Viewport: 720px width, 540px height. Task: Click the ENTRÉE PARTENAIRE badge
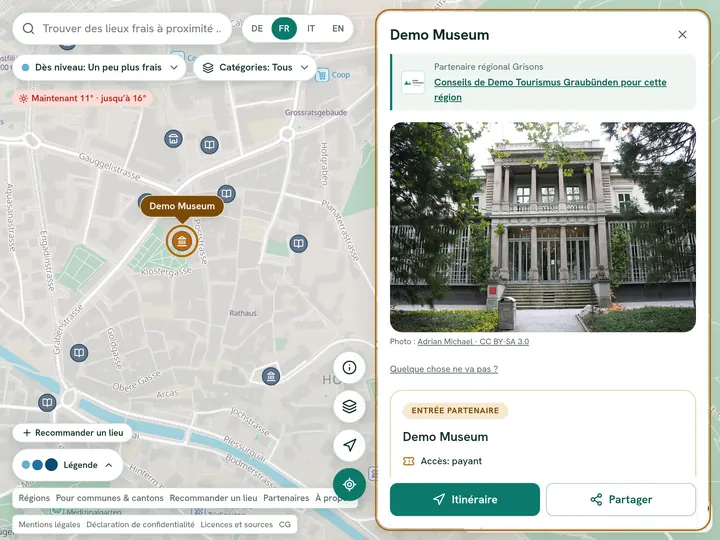coord(455,411)
